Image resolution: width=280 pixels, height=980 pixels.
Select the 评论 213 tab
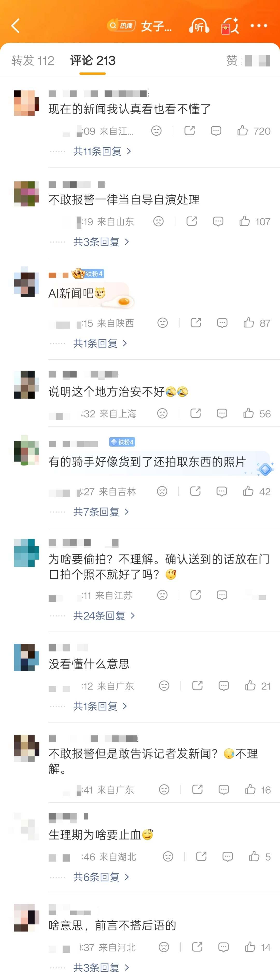point(93,61)
